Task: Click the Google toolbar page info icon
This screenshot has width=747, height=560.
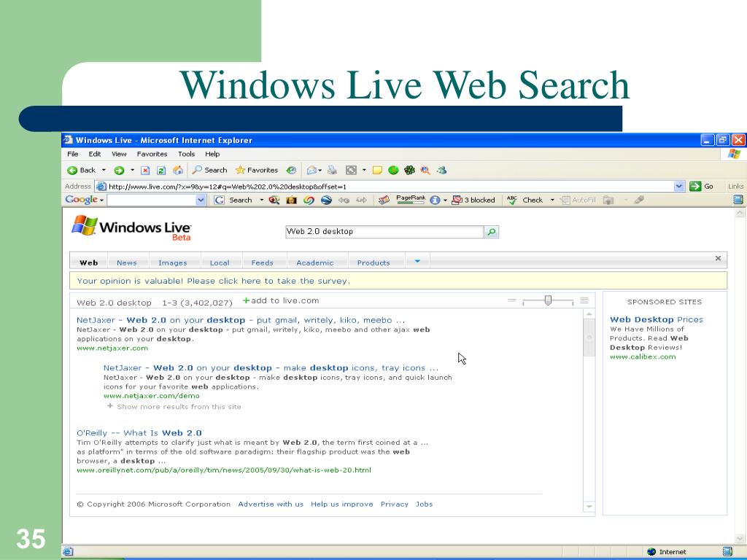Action: point(435,200)
